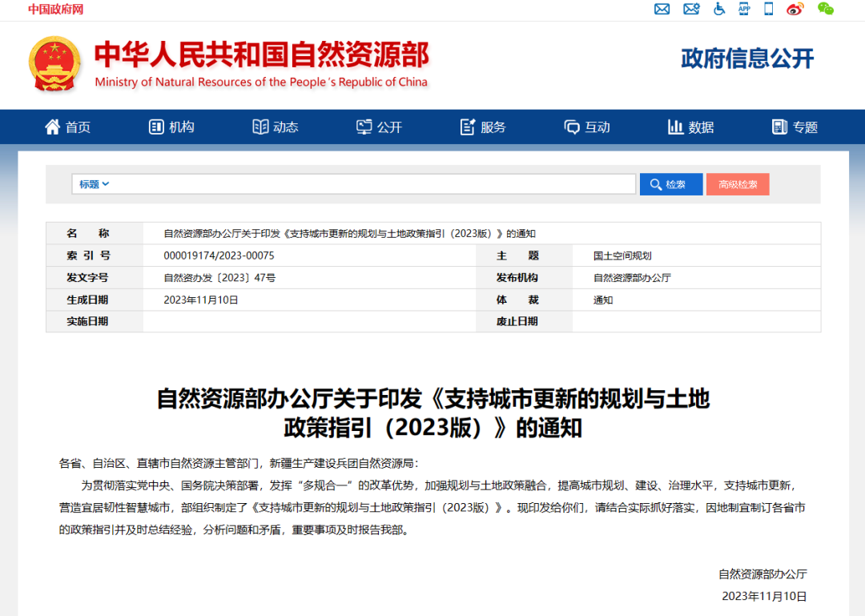Open the 中国政府网 link at top left
This screenshot has width=865, height=616.
55,10
